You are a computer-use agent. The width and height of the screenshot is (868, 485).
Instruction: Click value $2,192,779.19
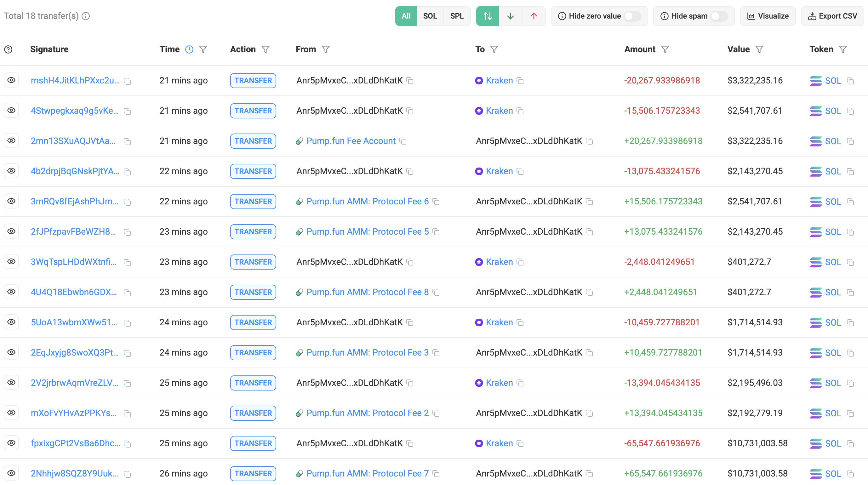click(755, 413)
